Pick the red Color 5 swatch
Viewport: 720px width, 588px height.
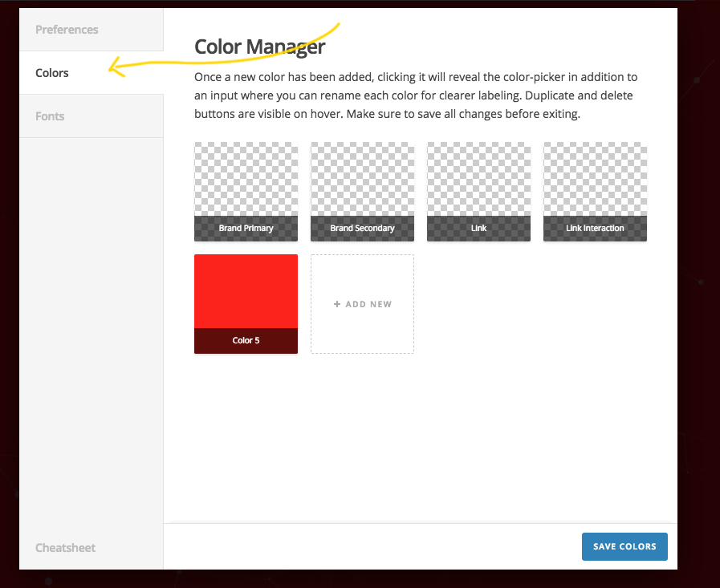[x=246, y=291]
